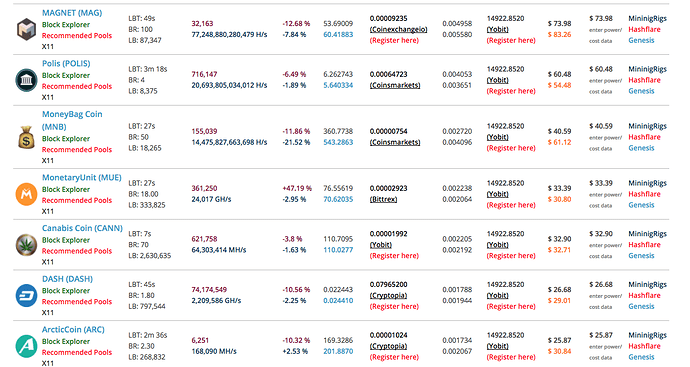Click the DASH blue circle logo
This screenshot has height=367, width=690.
26,295
